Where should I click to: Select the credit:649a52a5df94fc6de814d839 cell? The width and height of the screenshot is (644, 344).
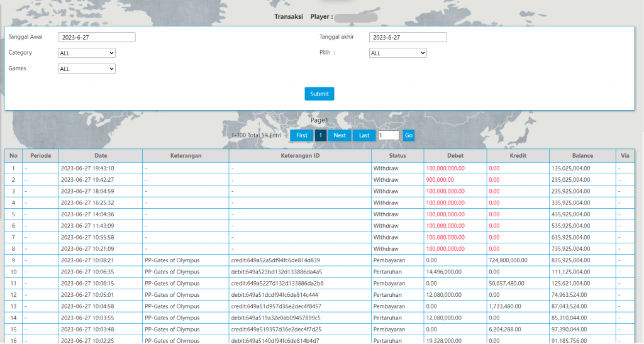[275, 260]
